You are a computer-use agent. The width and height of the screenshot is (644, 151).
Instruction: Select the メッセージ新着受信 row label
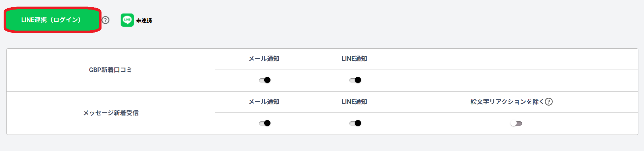tap(111, 113)
